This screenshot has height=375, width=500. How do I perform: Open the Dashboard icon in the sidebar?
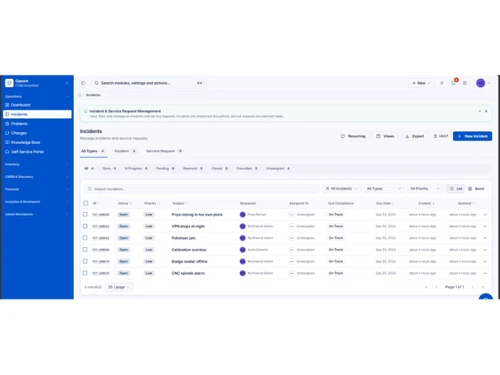7,105
